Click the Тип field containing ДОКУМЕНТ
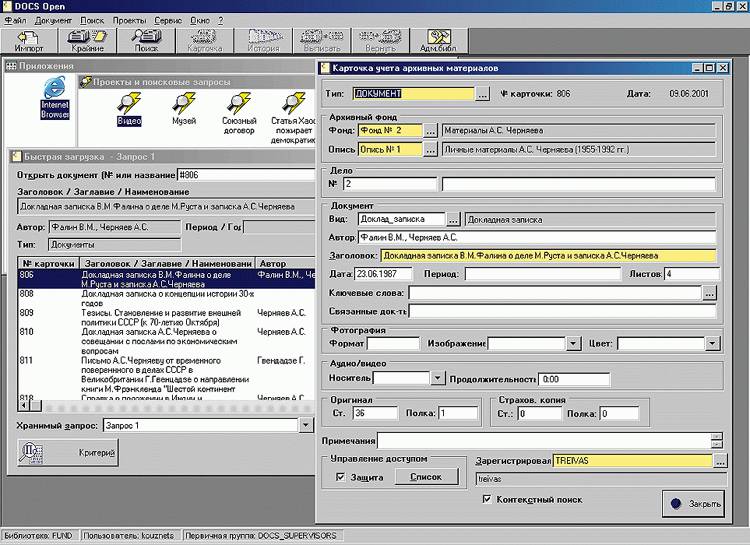This screenshot has height=545, width=750. pyautogui.click(x=414, y=94)
